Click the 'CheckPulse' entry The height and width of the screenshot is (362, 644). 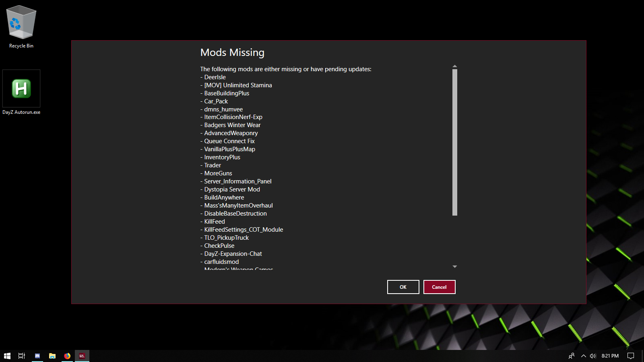(219, 246)
